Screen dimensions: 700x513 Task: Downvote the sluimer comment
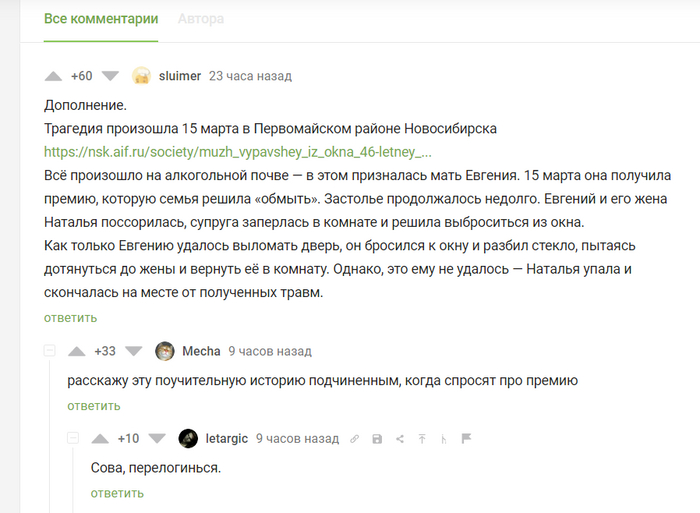tap(111, 76)
